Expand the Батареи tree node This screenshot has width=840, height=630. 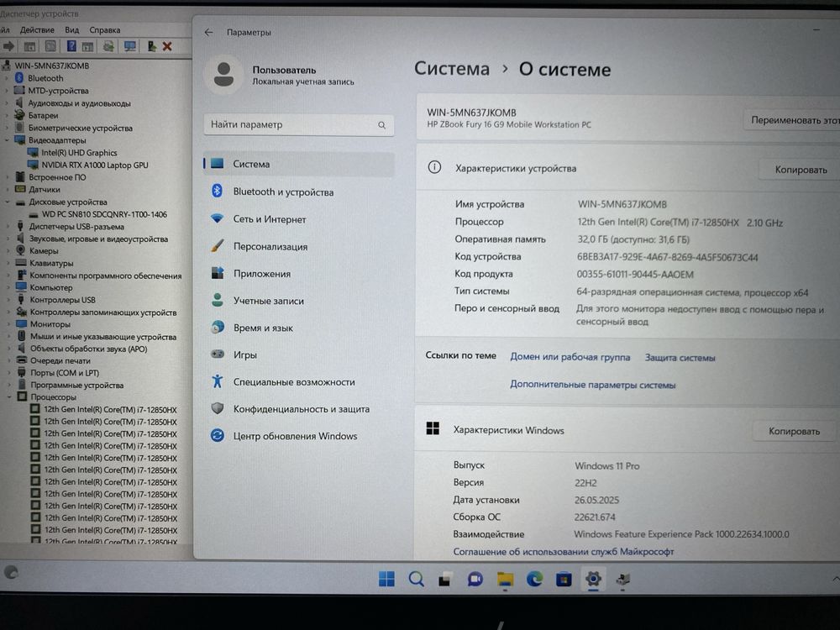click(7, 115)
